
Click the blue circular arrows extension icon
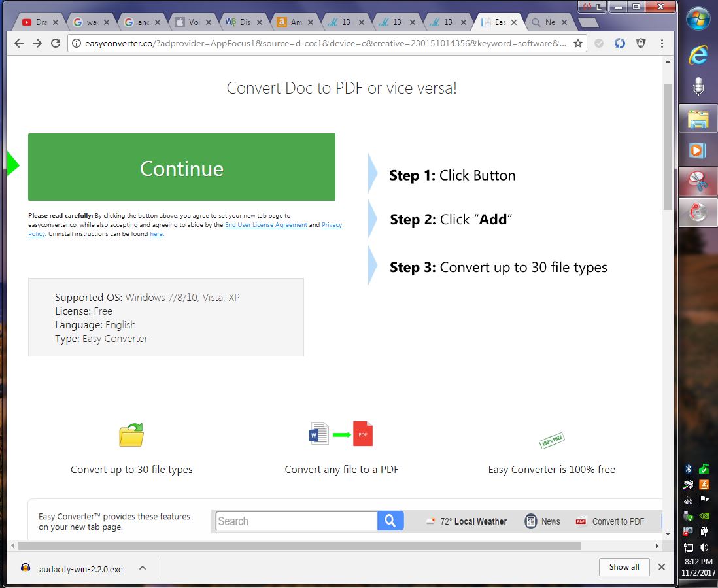619,43
